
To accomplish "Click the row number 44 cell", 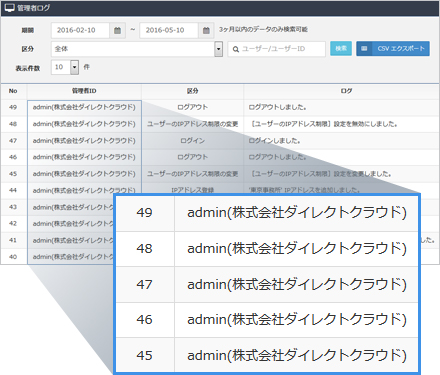I will coord(13,190).
